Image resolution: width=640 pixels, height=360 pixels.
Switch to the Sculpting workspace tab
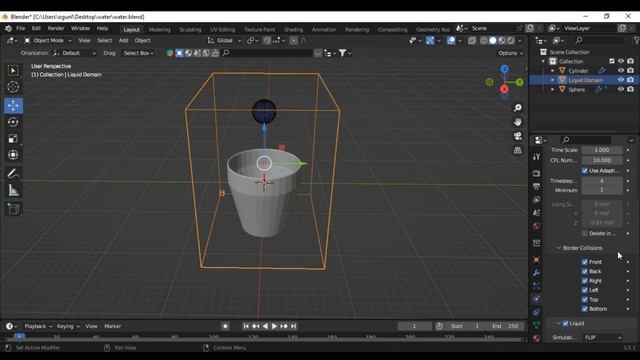pyautogui.click(x=190, y=29)
